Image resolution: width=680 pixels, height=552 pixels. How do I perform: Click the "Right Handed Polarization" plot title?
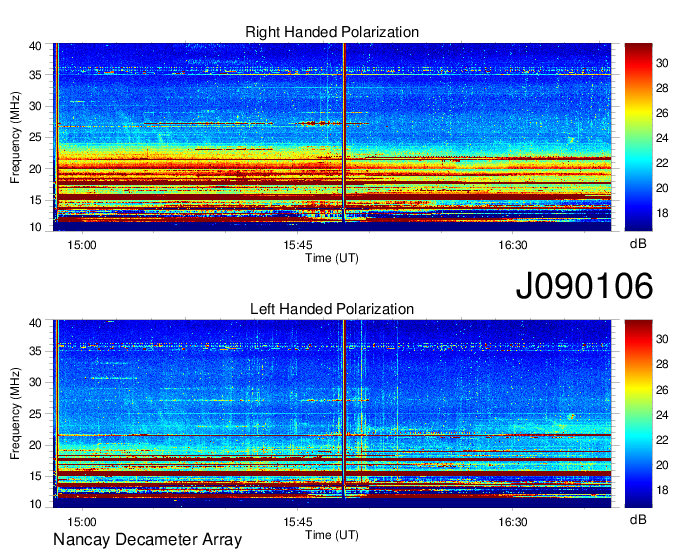(x=332, y=32)
